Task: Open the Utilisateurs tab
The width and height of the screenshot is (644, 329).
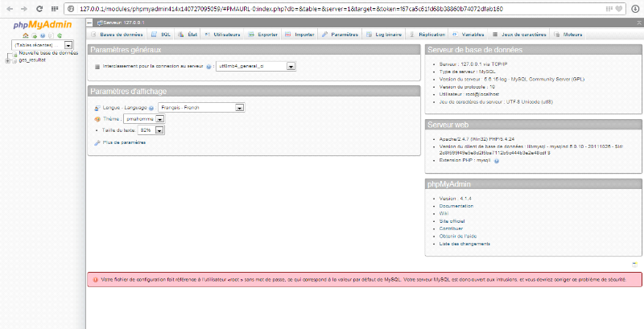Action: tap(223, 35)
